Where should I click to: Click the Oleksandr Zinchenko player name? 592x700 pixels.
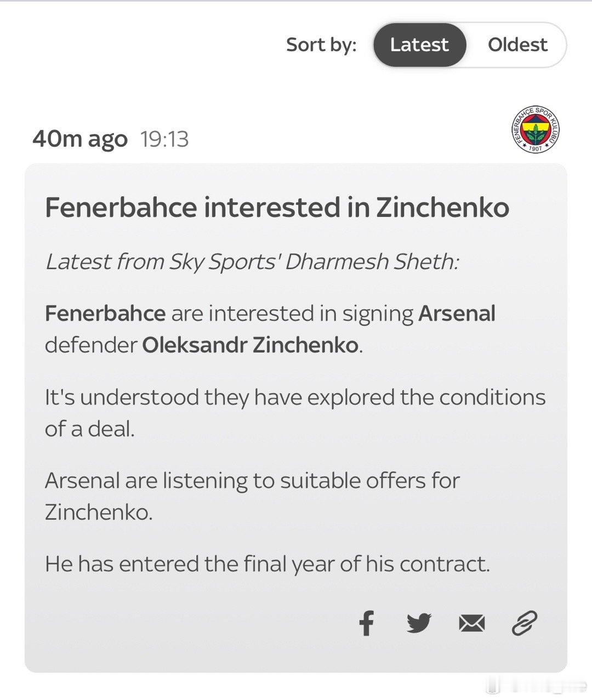click(x=251, y=345)
